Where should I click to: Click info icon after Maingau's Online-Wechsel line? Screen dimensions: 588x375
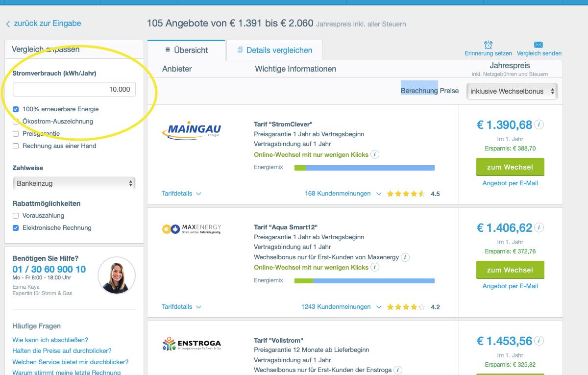[x=375, y=154]
